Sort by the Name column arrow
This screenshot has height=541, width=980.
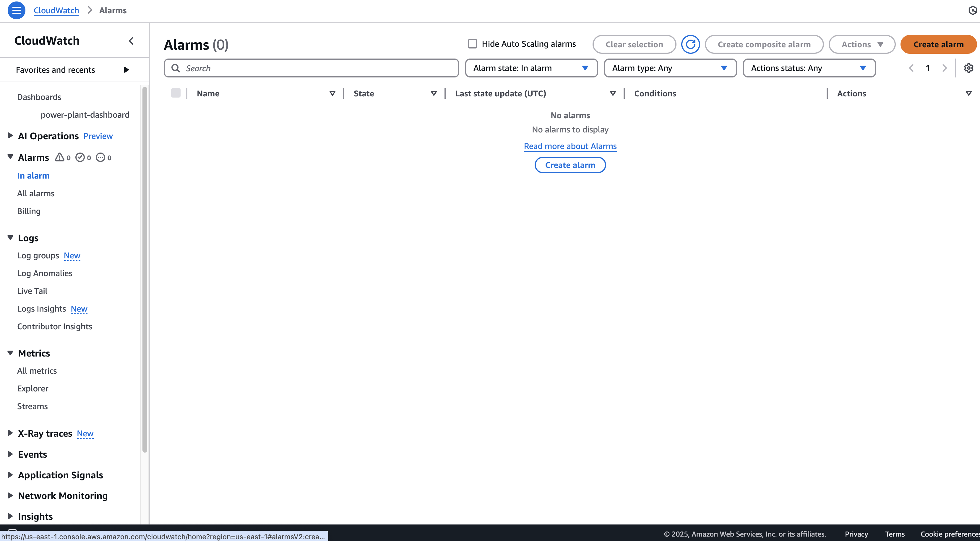332,94
